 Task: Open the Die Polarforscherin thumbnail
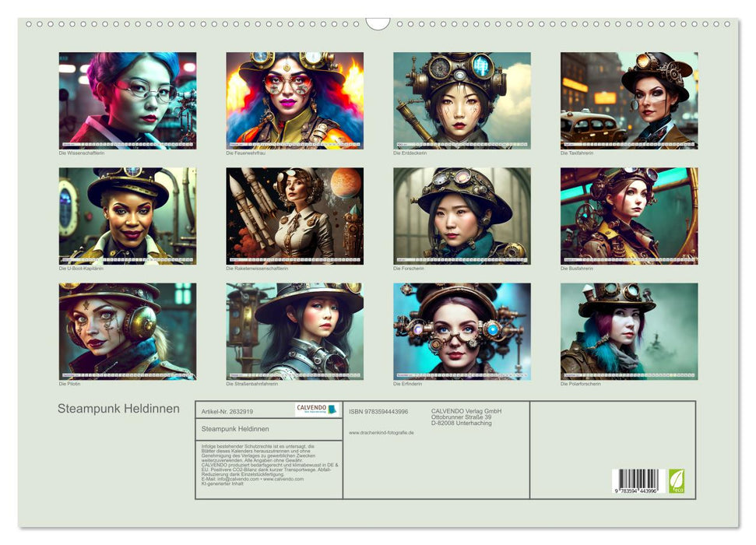[629, 332]
